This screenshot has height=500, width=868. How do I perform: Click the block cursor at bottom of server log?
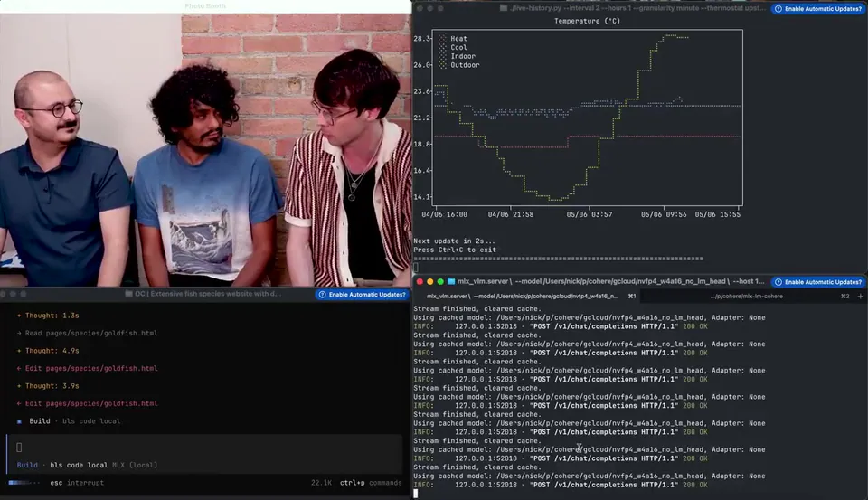pos(416,494)
